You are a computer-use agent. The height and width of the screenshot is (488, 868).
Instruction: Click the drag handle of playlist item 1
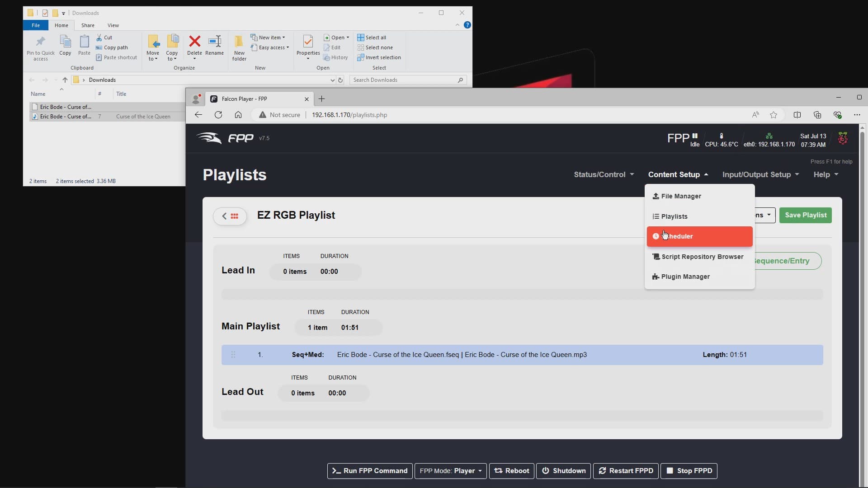point(233,355)
